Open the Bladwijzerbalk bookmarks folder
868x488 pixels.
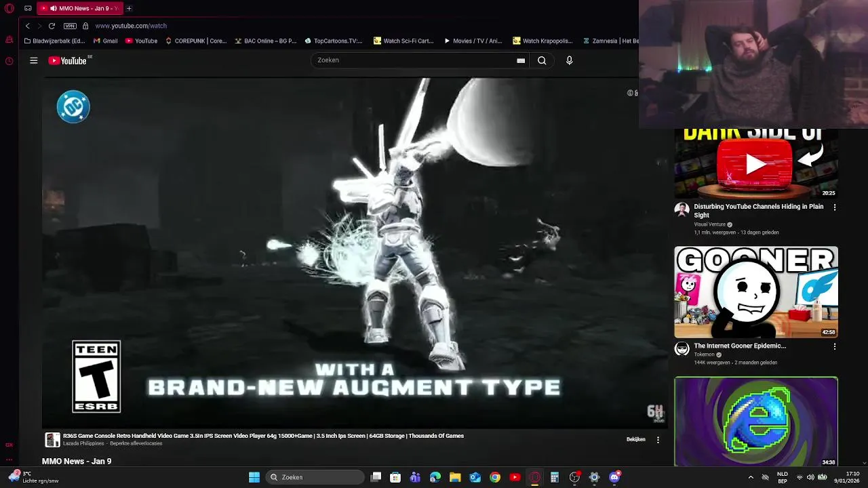coord(54,41)
